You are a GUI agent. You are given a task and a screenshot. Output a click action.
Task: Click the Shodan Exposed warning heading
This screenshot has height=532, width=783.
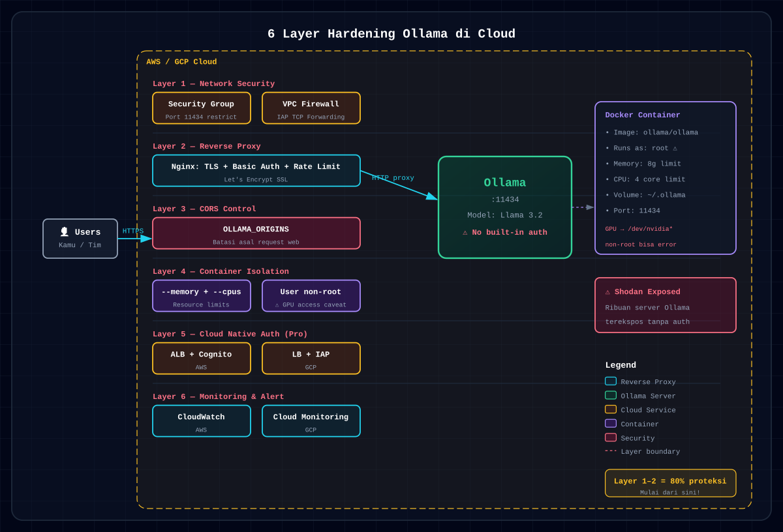tap(643, 292)
